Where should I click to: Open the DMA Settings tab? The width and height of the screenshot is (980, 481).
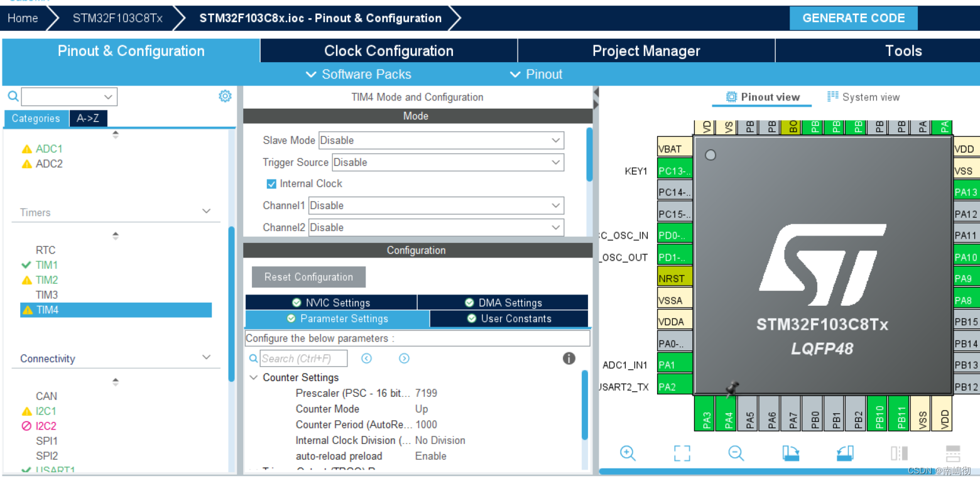[x=503, y=303]
